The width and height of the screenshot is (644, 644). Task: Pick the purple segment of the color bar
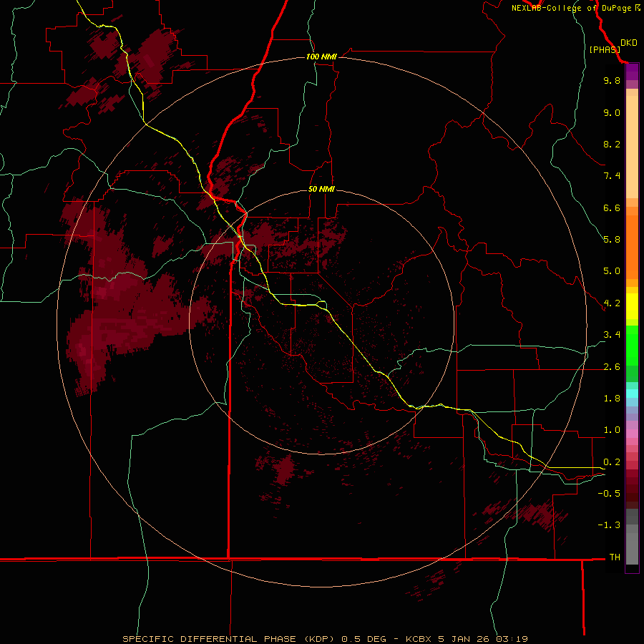point(632,72)
